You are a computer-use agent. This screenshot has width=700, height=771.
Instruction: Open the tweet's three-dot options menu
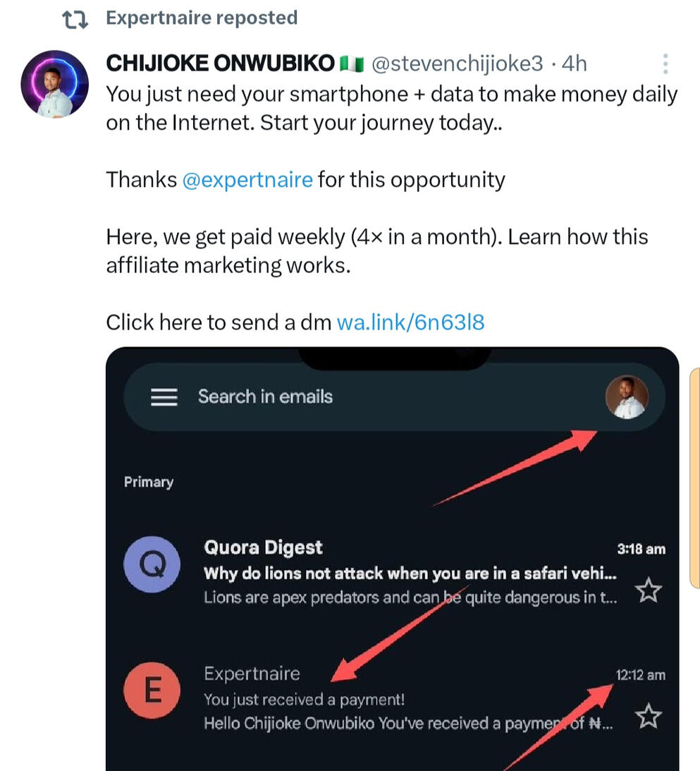[665, 64]
